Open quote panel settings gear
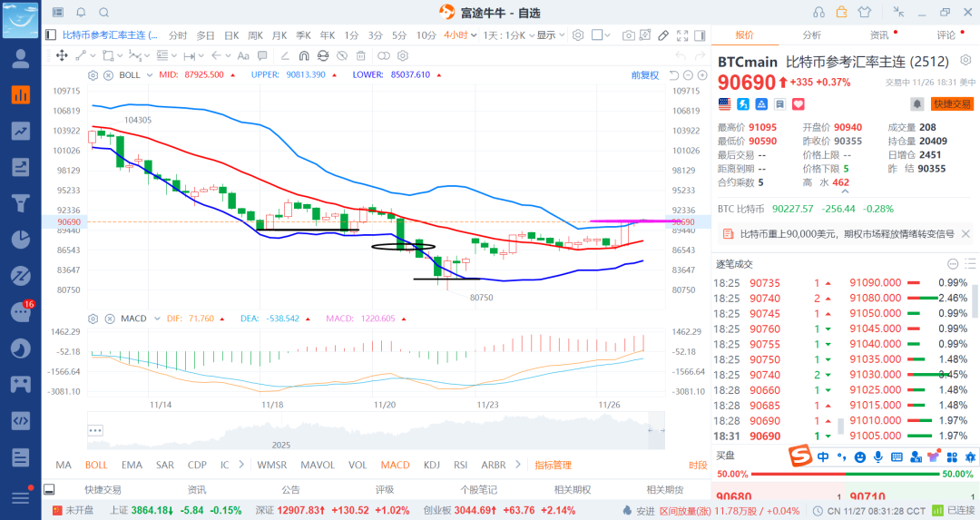This screenshot has height=520, width=980. pos(965,60)
